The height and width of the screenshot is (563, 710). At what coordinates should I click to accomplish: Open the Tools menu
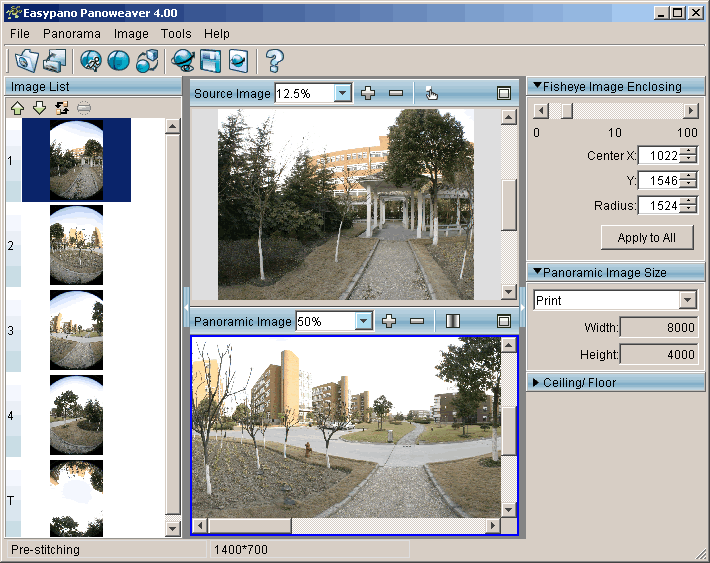point(176,34)
